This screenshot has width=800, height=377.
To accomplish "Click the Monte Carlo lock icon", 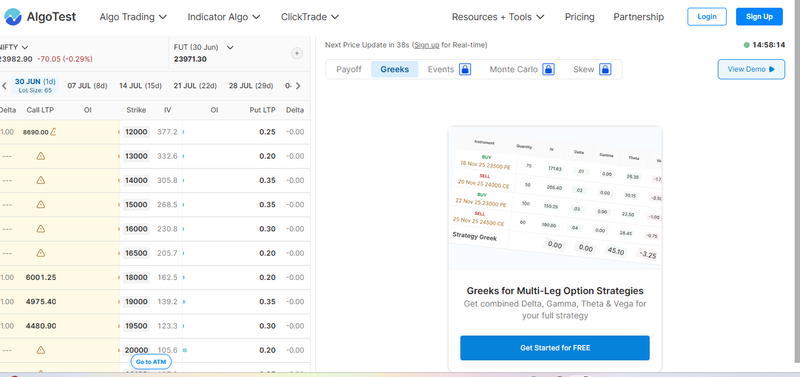I will [548, 69].
